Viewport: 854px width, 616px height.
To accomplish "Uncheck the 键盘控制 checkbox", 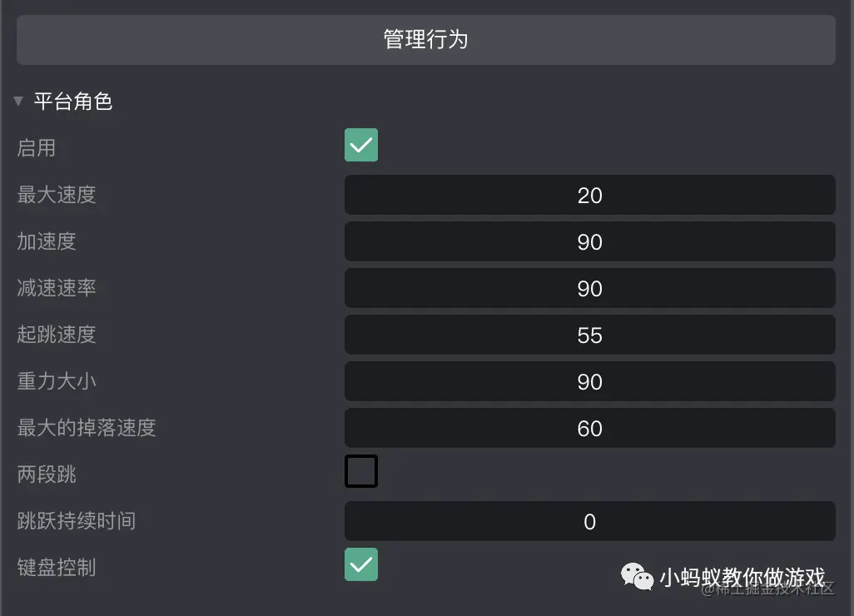I will pyautogui.click(x=360, y=564).
